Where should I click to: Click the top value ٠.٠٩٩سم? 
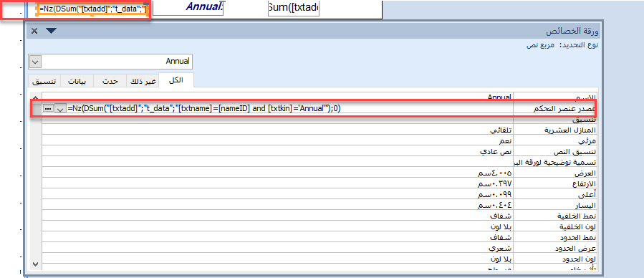tap(495, 195)
